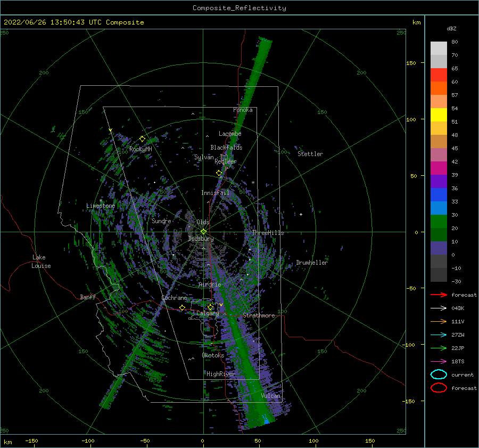479x448 pixels.
Task: Click the yellow diamond marker under Cochrane
Action: coord(182,308)
